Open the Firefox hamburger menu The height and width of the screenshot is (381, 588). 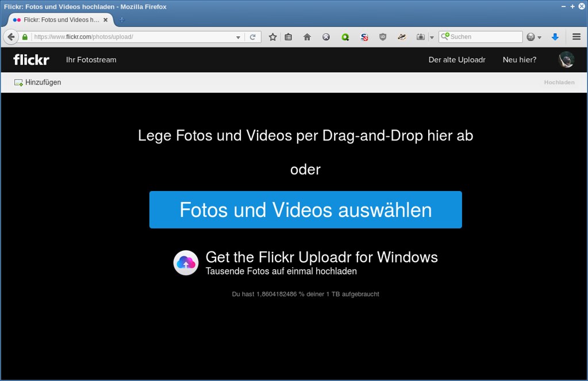[577, 37]
